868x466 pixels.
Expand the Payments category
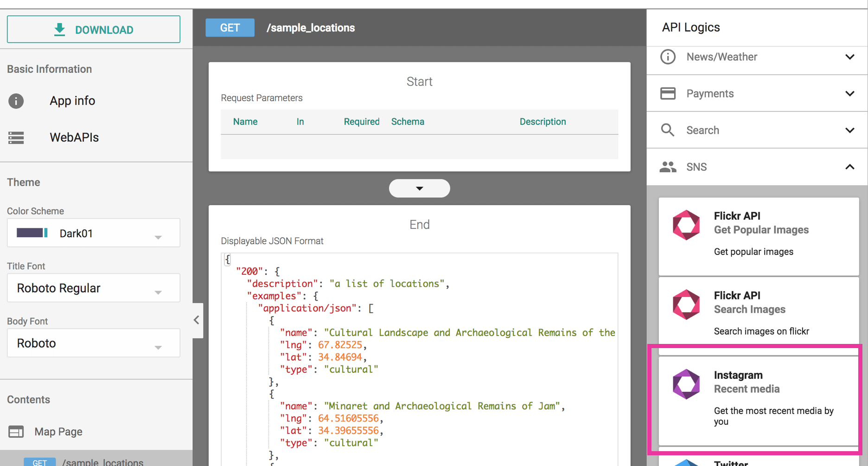coord(757,93)
